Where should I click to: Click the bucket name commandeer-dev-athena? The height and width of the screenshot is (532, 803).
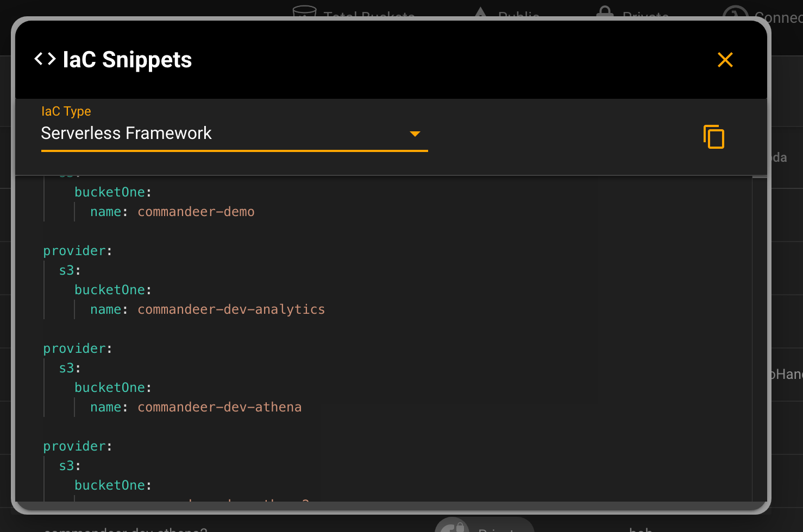tap(219, 407)
